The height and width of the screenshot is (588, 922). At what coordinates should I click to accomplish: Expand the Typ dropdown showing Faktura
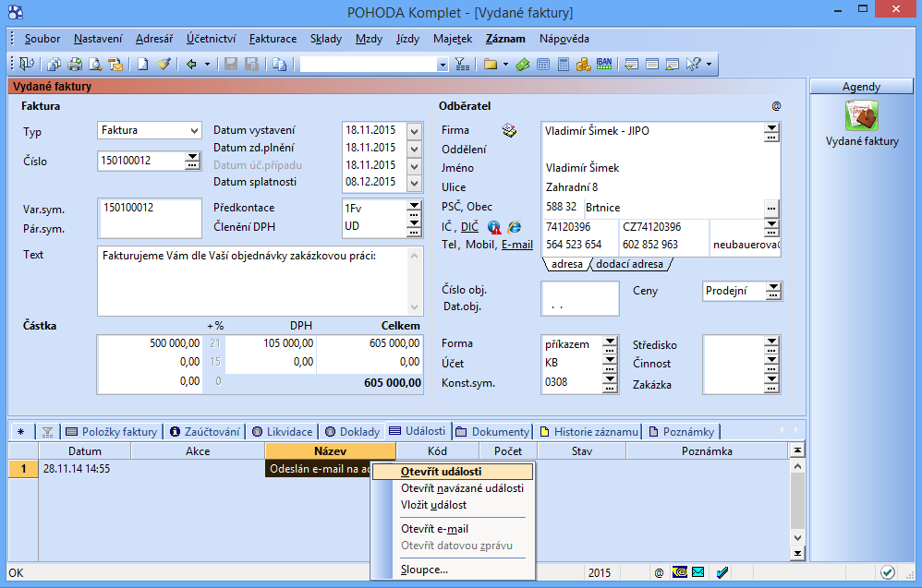[x=194, y=130]
